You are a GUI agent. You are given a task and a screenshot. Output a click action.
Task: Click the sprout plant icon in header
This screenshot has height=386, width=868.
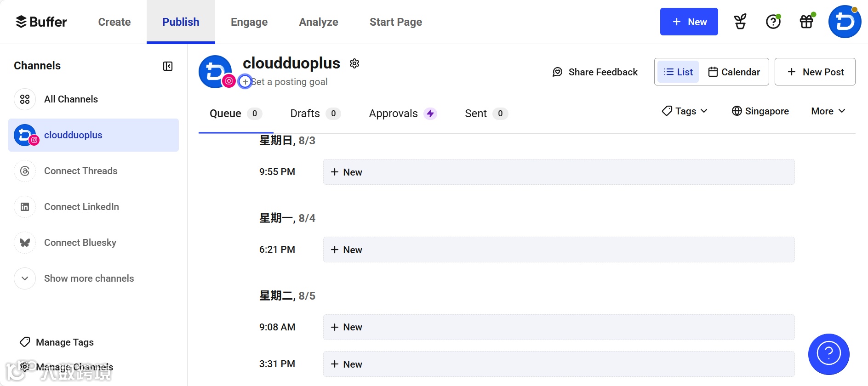point(740,22)
